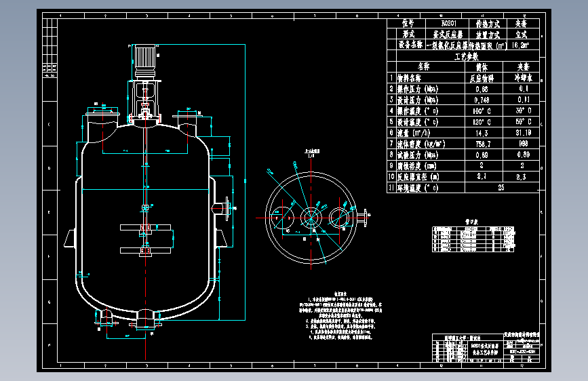588x381 pixels.
Task: Select the jacket diameter value '2.3'
Action: (x=521, y=177)
